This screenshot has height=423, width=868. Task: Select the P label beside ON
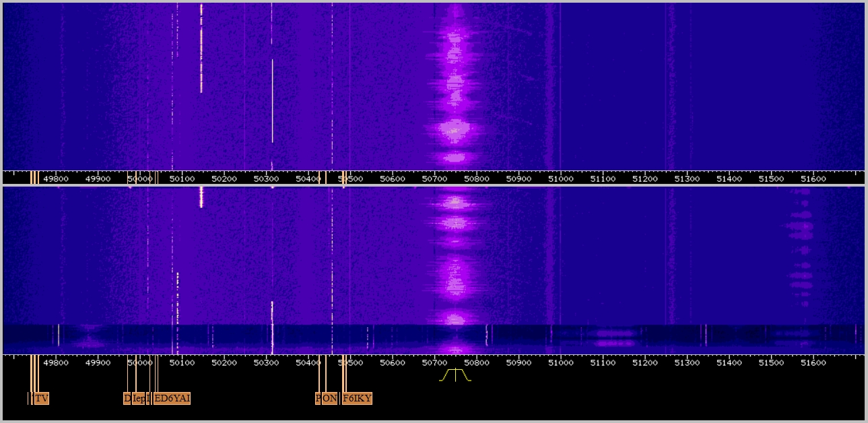(x=319, y=399)
